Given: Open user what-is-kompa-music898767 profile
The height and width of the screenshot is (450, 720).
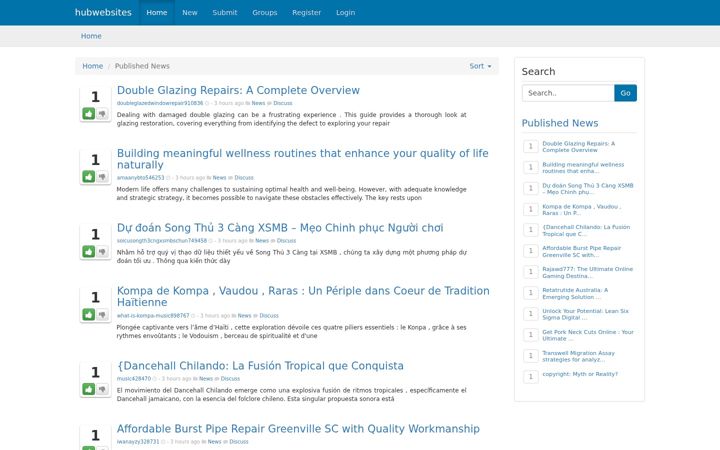Looking at the screenshot, I should (x=152, y=315).
